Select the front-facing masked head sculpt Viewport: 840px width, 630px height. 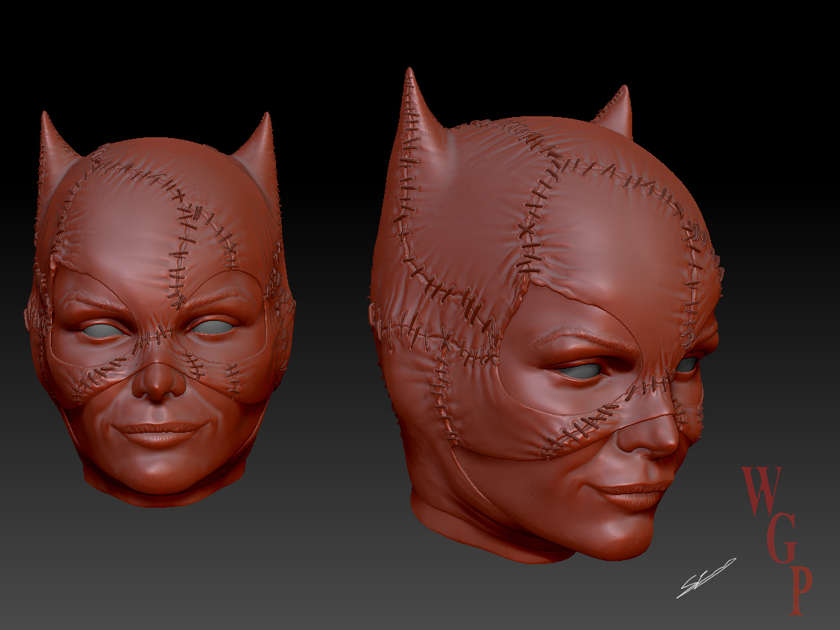[x=159, y=309]
